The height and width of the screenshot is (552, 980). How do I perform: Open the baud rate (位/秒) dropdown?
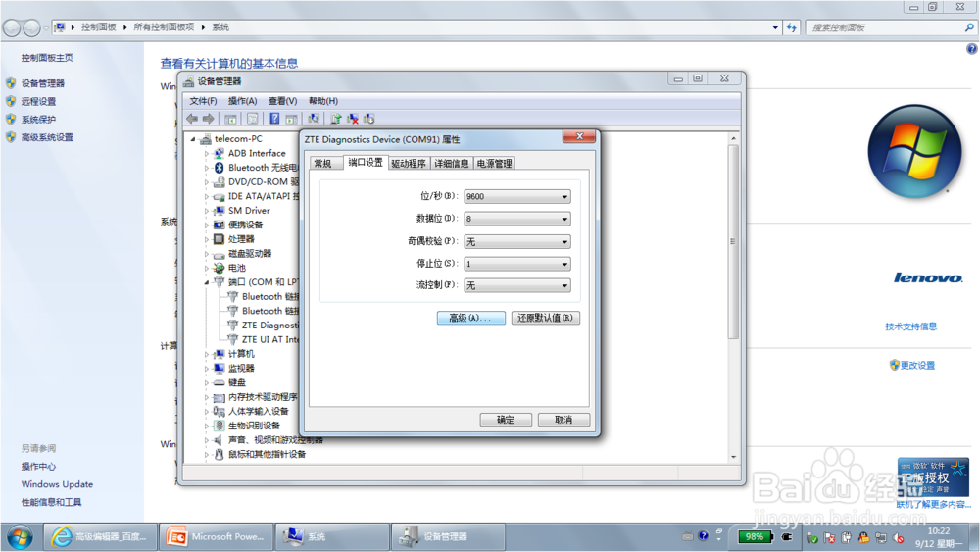coord(516,196)
